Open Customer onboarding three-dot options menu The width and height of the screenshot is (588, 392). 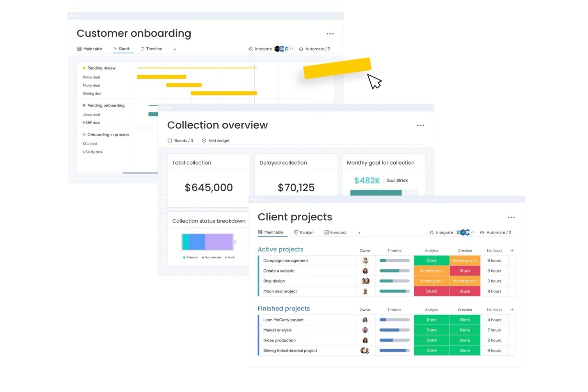point(330,34)
